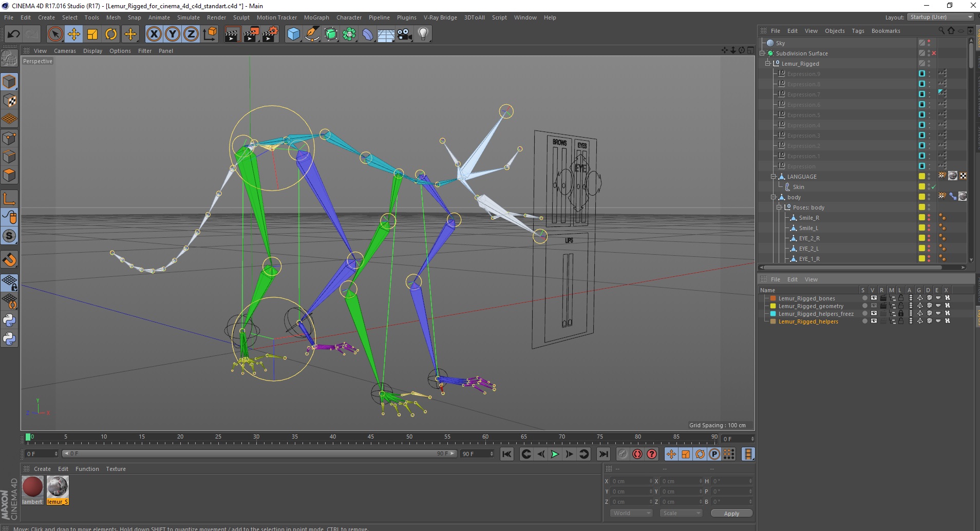Open the Simulate menu
This screenshot has height=531, width=980.
tap(189, 17)
